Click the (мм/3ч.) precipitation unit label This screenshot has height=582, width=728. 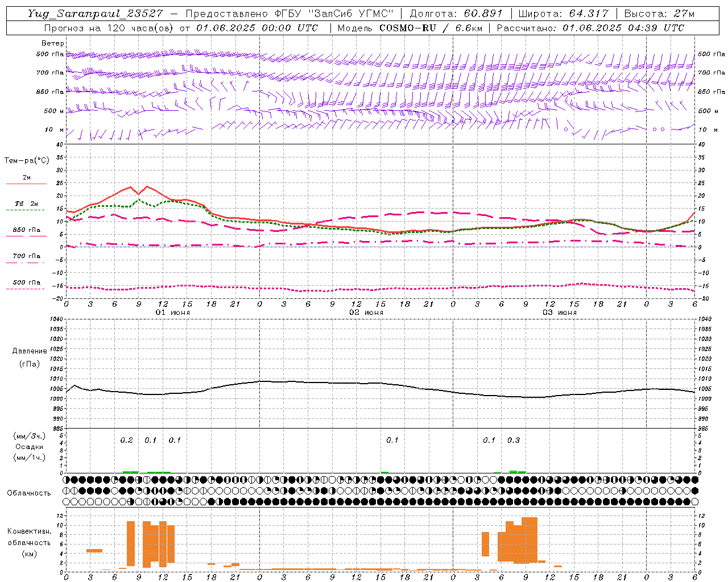30,436
